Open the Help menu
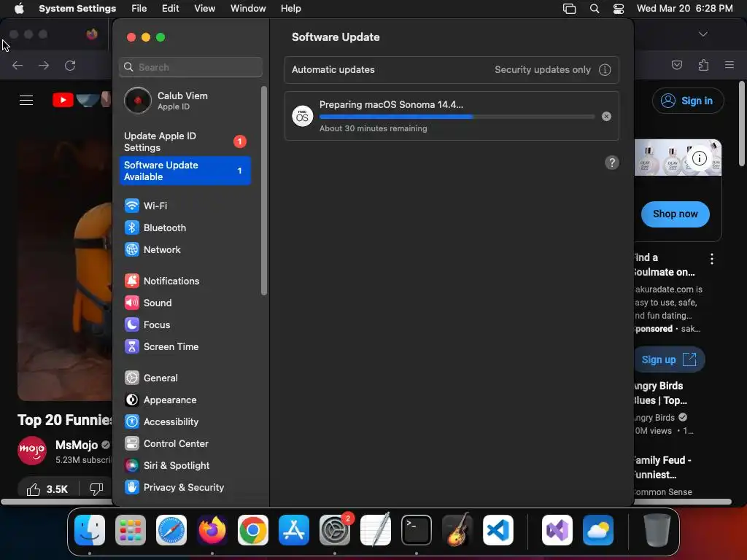Viewport: 747px width, 560px height. (x=290, y=9)
